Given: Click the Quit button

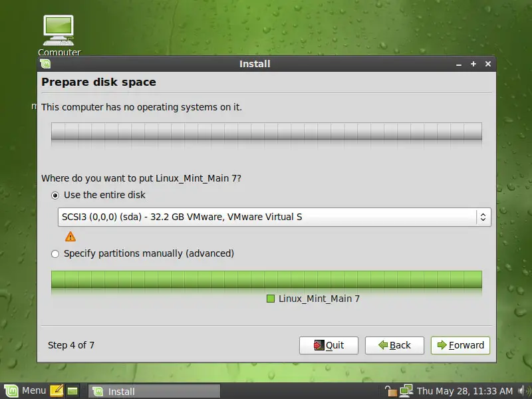Looking at the screenshot, I should [329, 345].
